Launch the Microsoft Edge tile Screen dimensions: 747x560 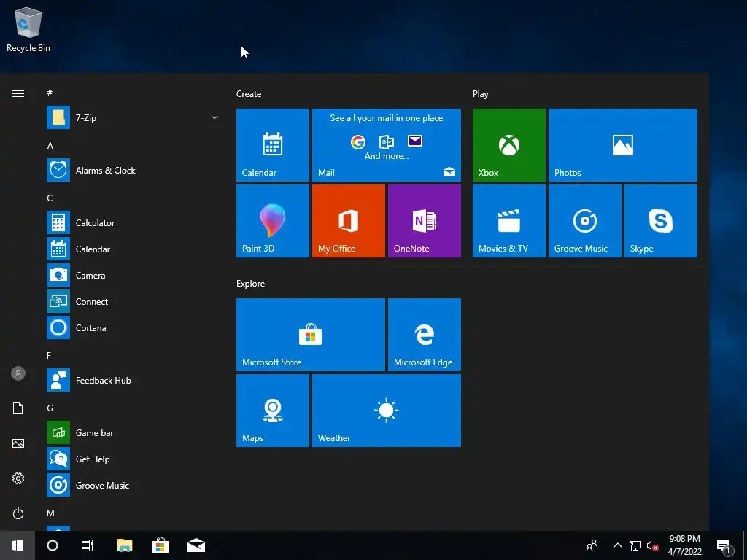425,334
